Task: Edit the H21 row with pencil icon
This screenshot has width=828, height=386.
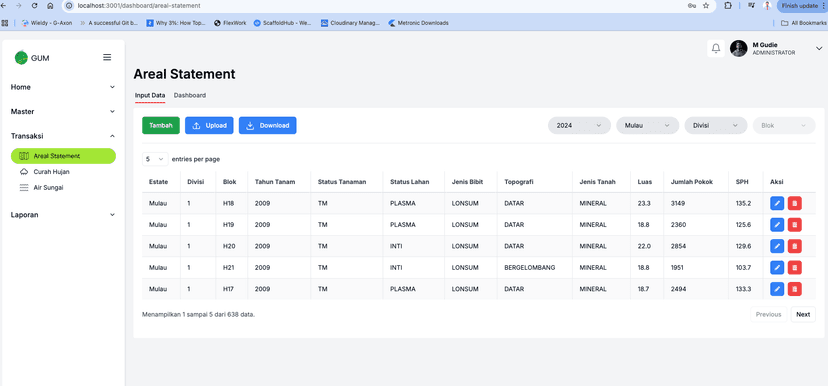Action: pos(777,268)
